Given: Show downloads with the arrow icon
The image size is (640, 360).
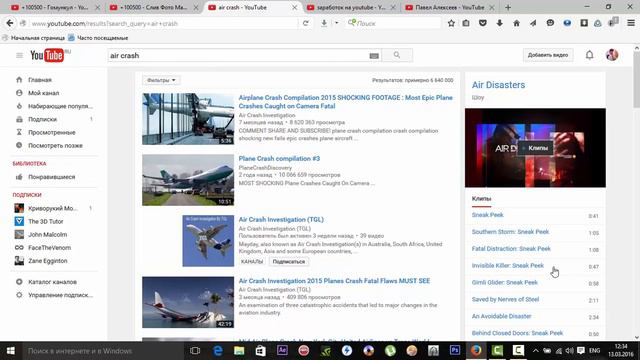Looking at the screenshot, I should tap(500, 23).
